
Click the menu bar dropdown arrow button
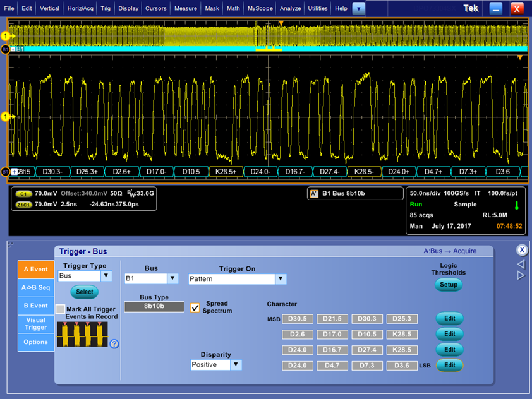(x=358, y=9)
